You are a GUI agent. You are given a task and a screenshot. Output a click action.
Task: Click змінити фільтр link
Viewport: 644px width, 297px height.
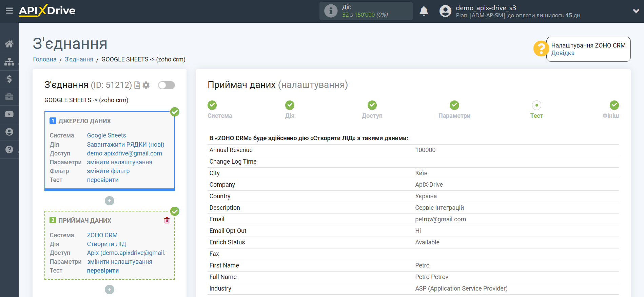coord(108,171)
